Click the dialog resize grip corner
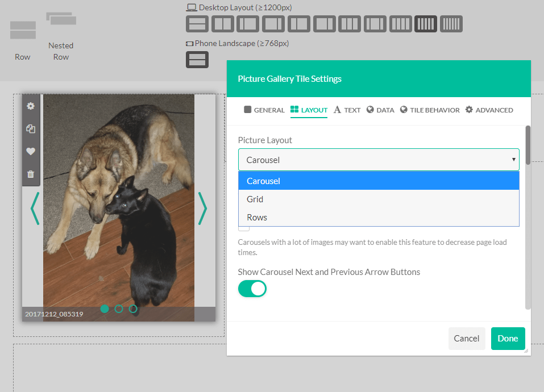The height and width of the screenshot is (392, 544). (x=526, y=351)
